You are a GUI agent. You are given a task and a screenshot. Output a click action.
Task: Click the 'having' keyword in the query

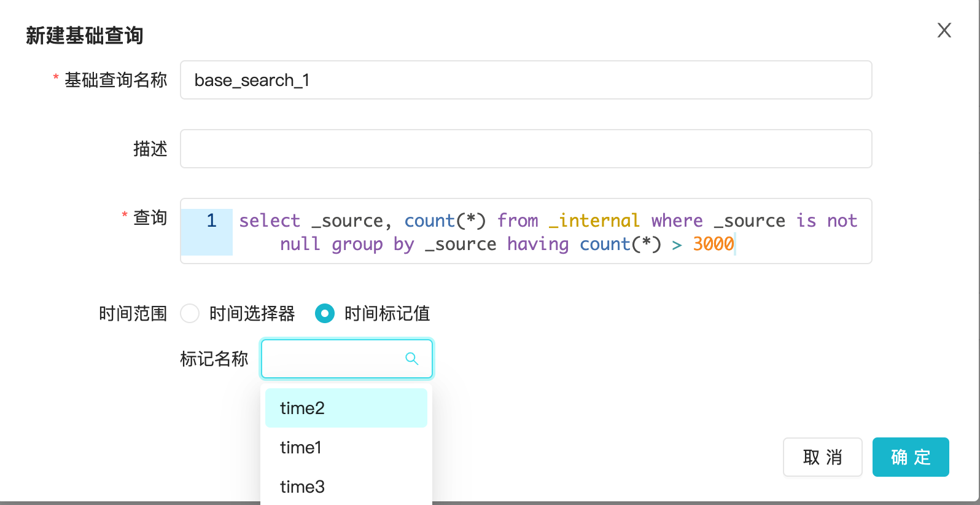tap(538, 245)
